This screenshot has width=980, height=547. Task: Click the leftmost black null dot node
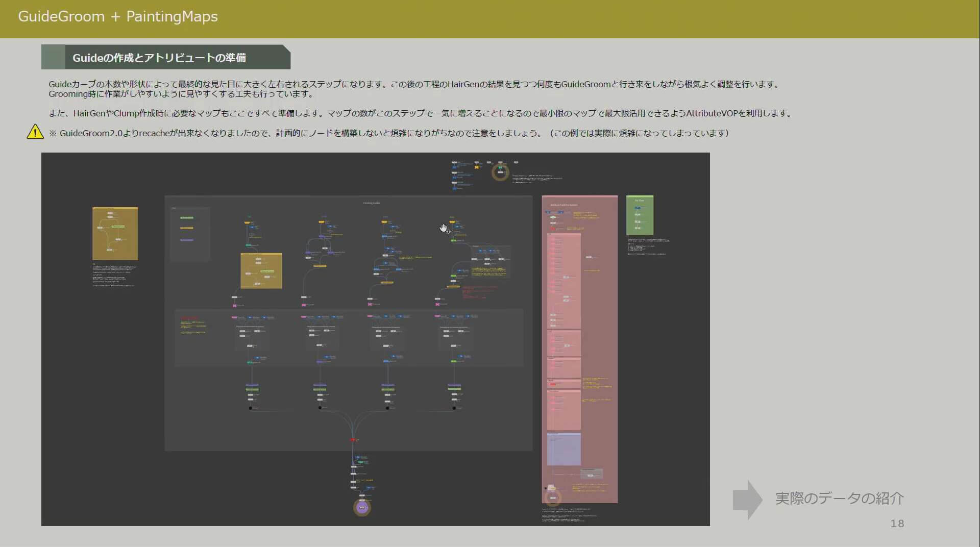pyautogui.click(x=250, y=408)
